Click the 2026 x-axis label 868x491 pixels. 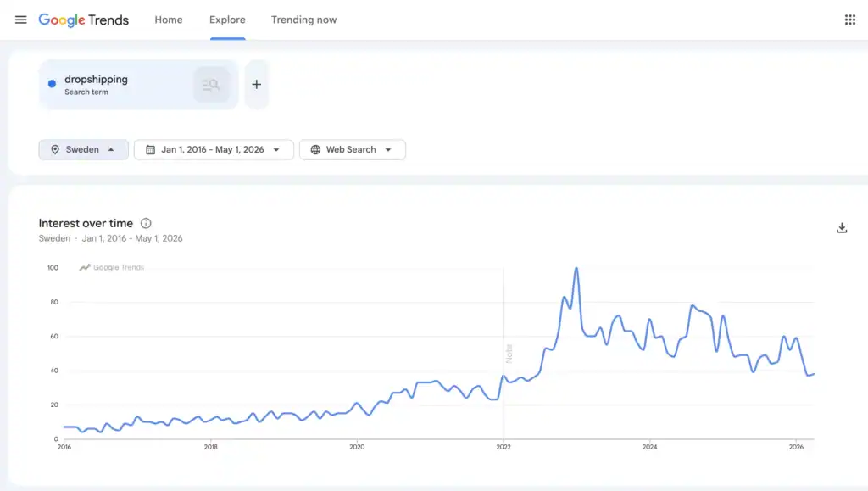pyautogui.click(x=796, y=447)
